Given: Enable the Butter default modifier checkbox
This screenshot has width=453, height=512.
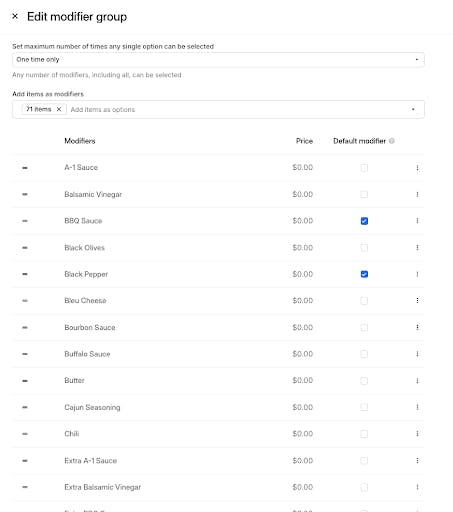Looking at the screenshot, I should (x=364, y=381).
